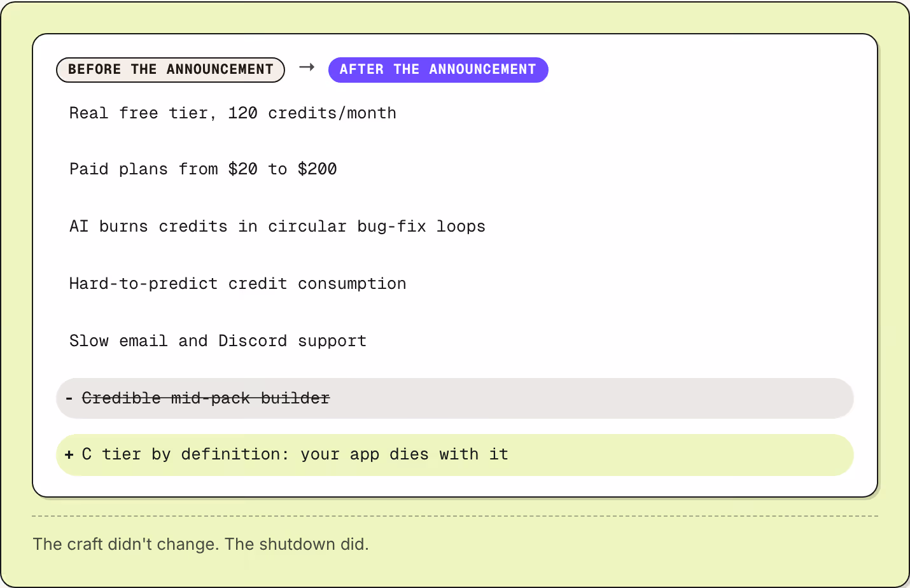The width and height of the screenshot is (910, 588).
Task: Click "Real free tier, 120 credits/month" line
Action: click(233, 113)
